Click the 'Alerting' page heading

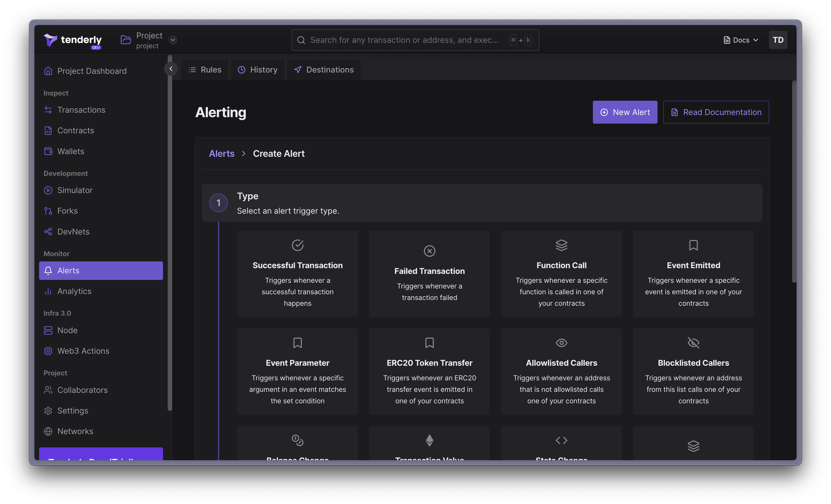pyautogui.click(x=221, y=112)
